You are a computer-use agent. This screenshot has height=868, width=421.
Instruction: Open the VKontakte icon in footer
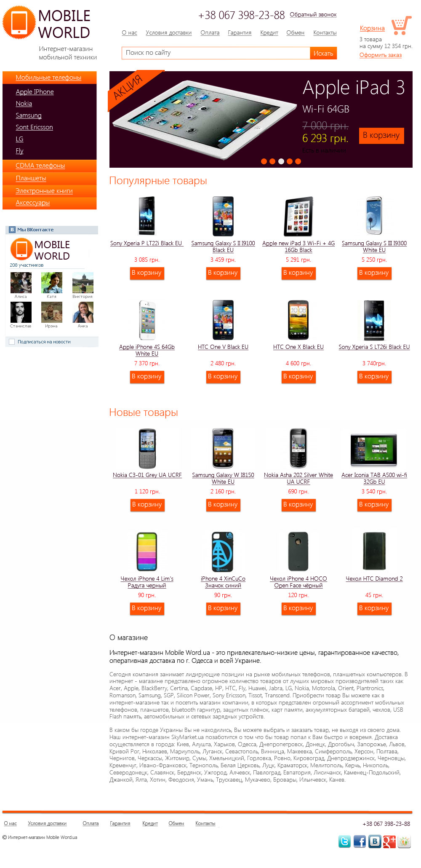tap(374, 841)
